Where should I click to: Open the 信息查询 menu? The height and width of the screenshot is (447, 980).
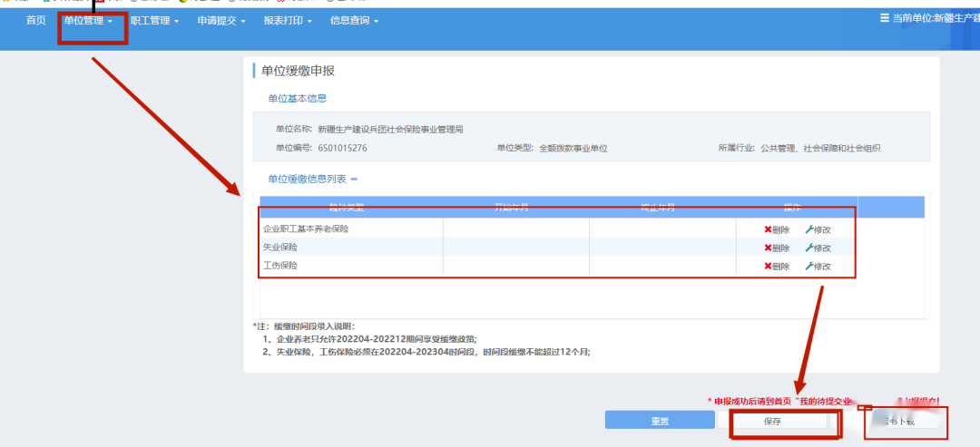(x=354, y=21)
